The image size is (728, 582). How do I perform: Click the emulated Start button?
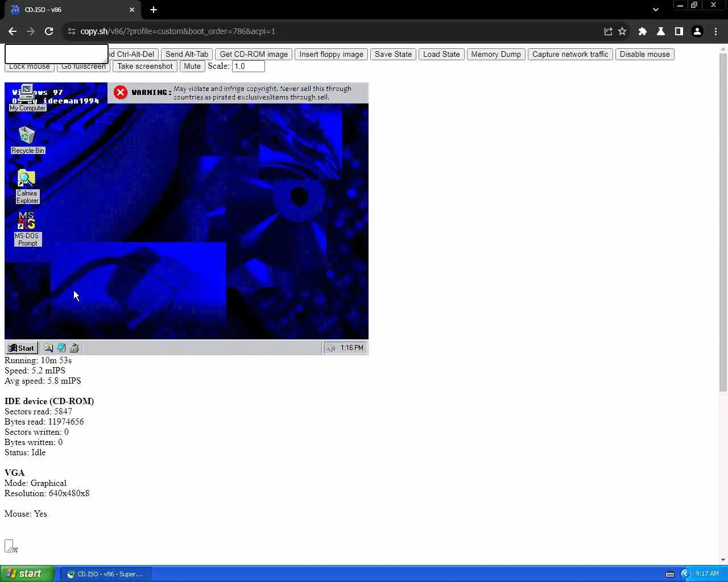[22, 348]
